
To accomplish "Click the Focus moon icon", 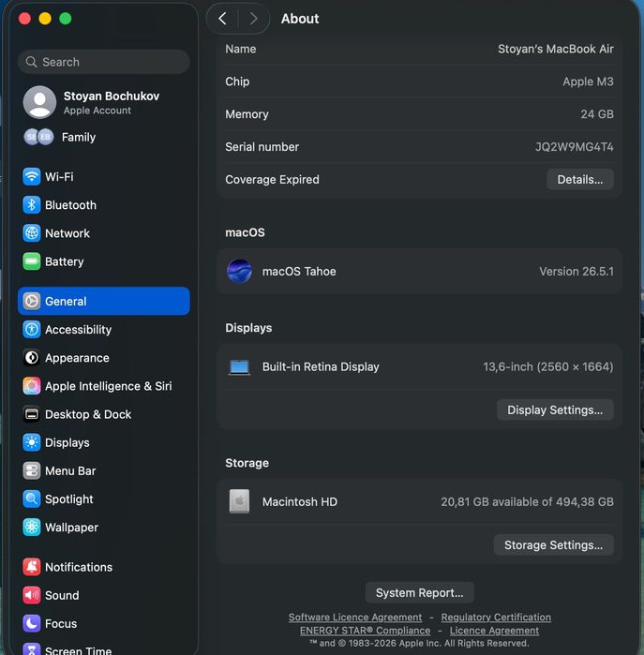I will tap(31, 624).
